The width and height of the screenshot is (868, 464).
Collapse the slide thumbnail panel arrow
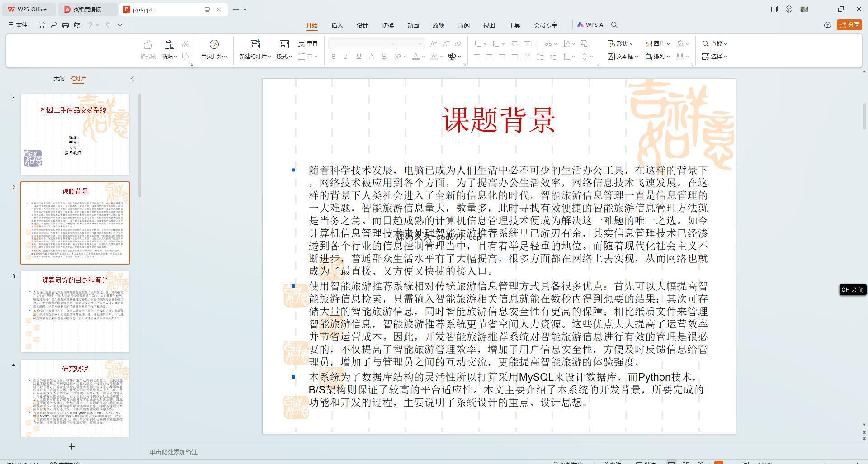tap(132, 79)
